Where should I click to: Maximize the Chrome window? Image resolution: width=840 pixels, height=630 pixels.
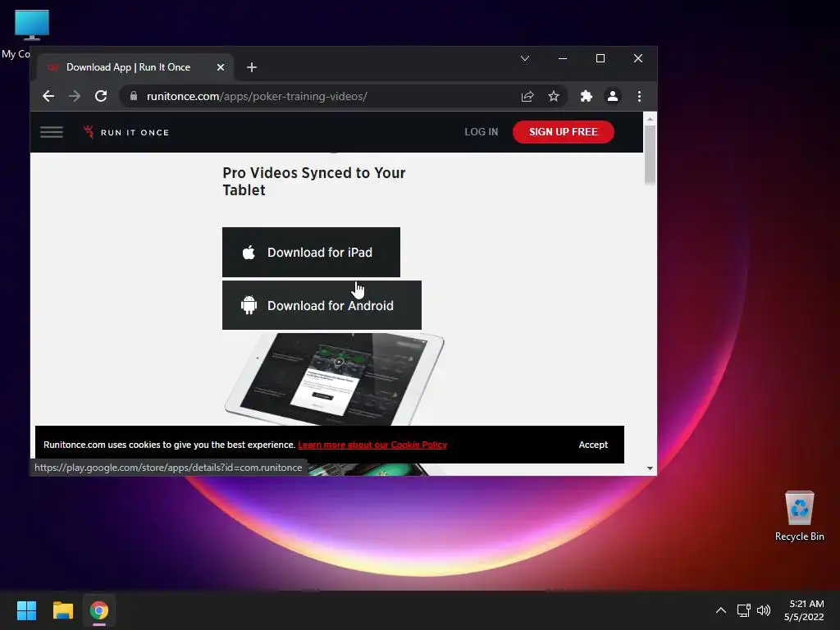coord(600,58)
